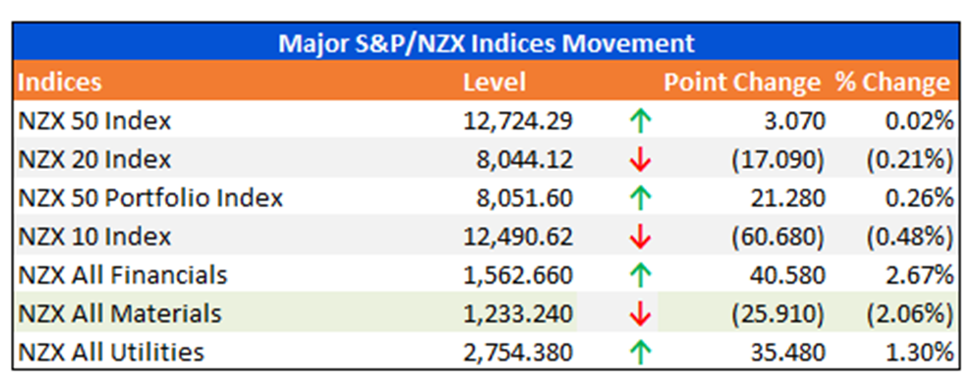This screenshot has height=384, width=980.
Task: Click the green up arrow for NZX 50 Index
Action: click(641, 121)
